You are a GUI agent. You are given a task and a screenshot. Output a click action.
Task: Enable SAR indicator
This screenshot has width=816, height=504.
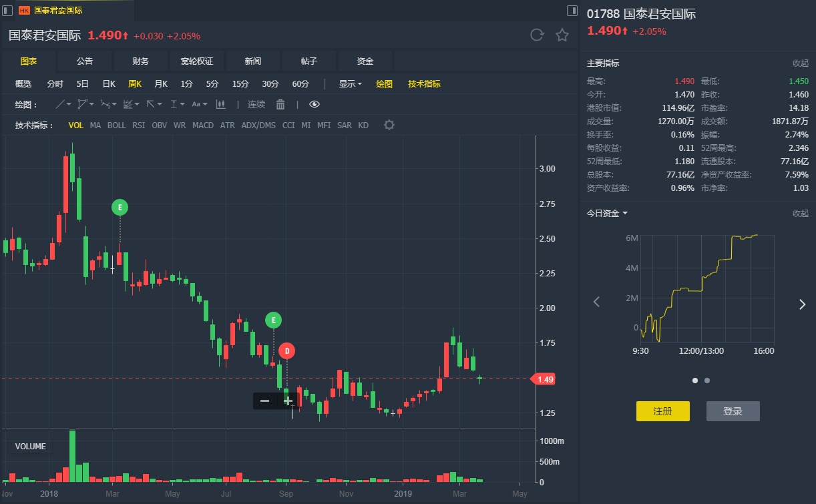click(344, 125)
